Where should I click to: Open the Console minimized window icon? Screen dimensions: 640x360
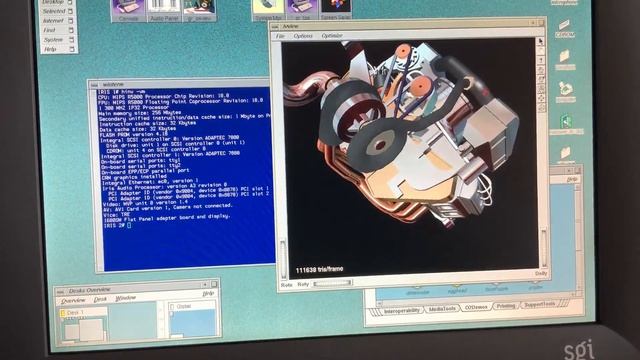click(129, 11)
